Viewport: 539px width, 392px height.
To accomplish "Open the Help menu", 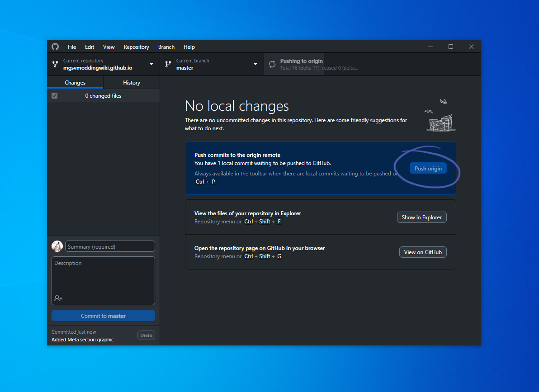I will coord(189,47).
